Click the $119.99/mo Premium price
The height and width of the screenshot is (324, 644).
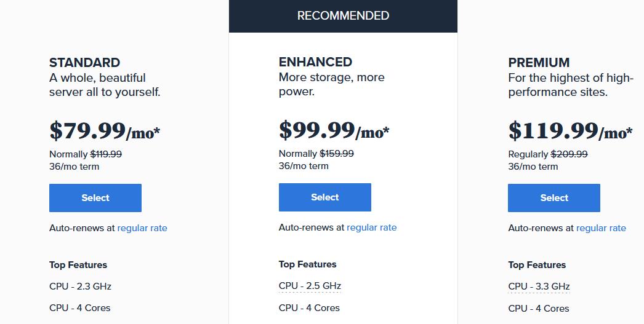[x=570, y=131]
